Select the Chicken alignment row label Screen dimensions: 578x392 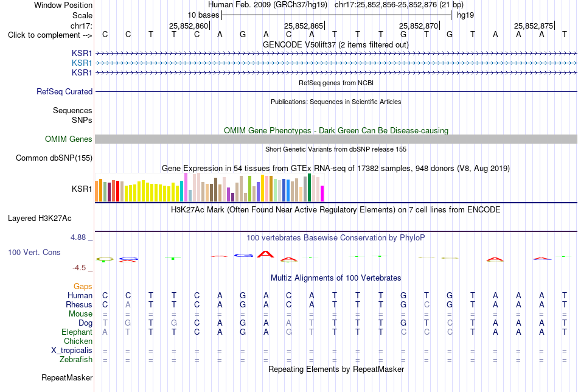click(x=78, y=341)
